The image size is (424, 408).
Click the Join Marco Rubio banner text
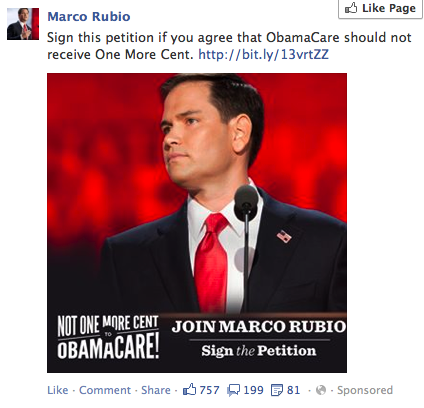259,326
